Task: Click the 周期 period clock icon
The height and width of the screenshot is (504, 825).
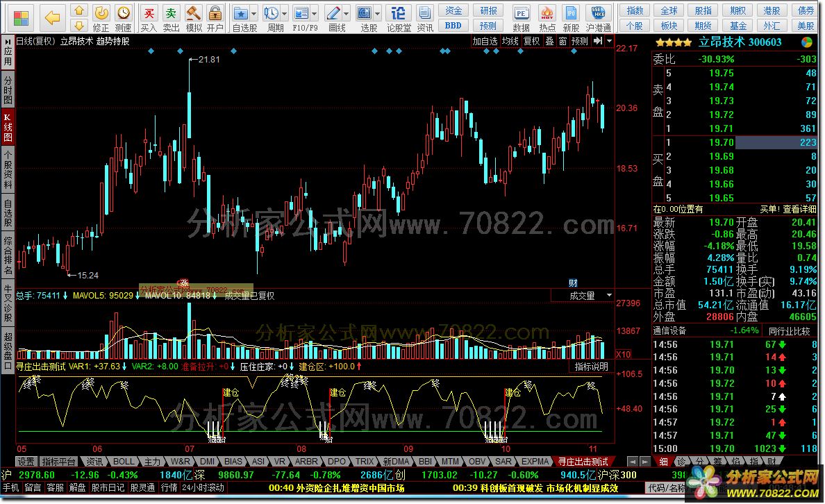Action: click(x=272, y=13)
